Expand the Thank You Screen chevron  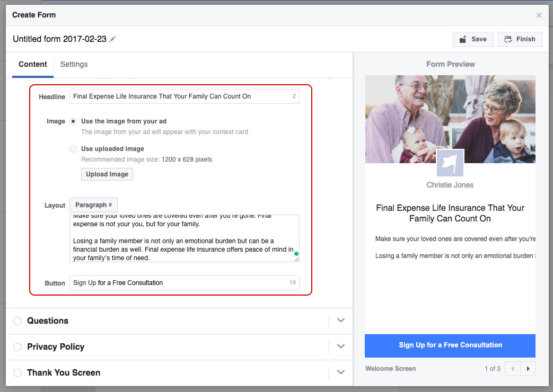click(341, 372)
